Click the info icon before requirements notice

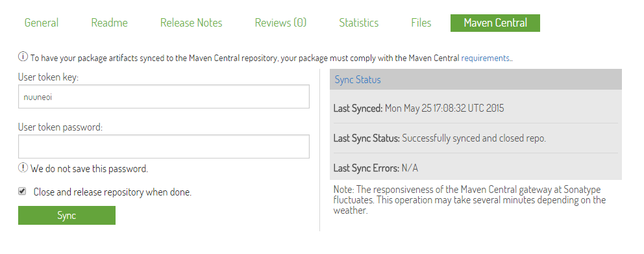pyautogui.click(x=23, y=57)
